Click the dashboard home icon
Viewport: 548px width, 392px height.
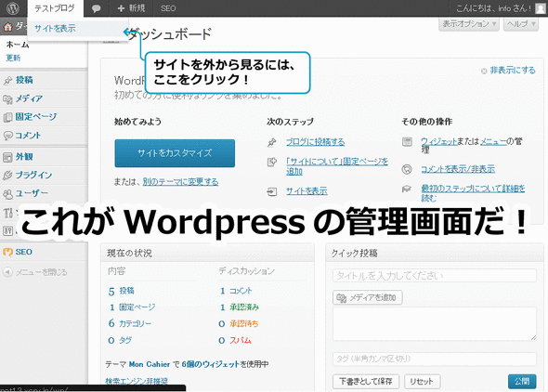click(x=8, y=27)
